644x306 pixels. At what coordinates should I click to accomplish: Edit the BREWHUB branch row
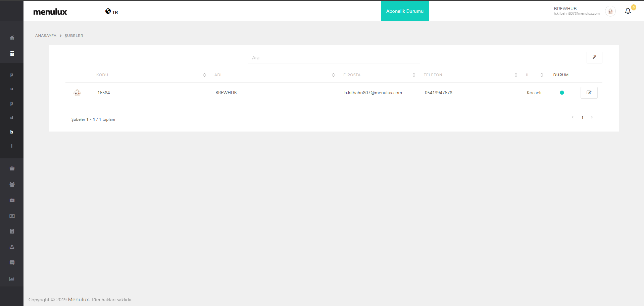click(589, 93)
